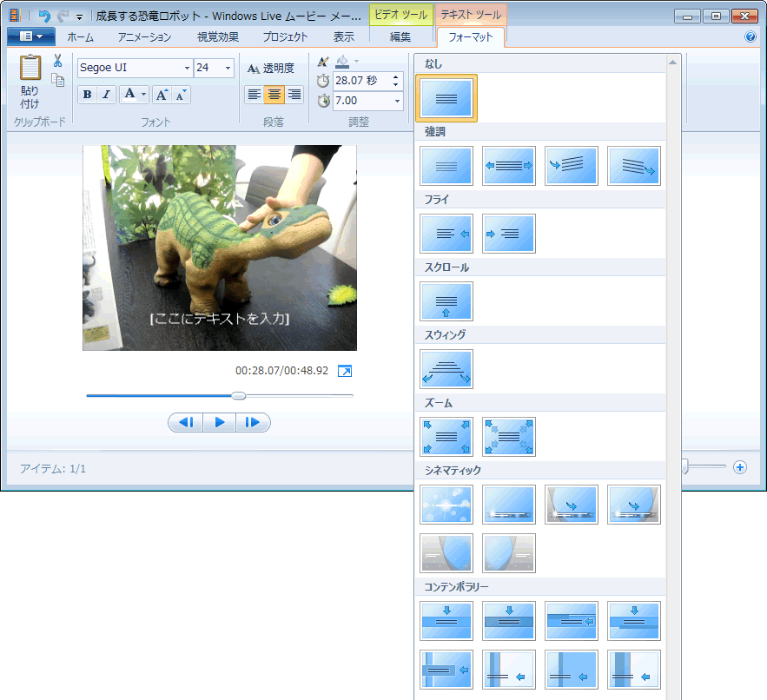
Task: Click the 透明度 transparency button
Action: pos(271,68)
